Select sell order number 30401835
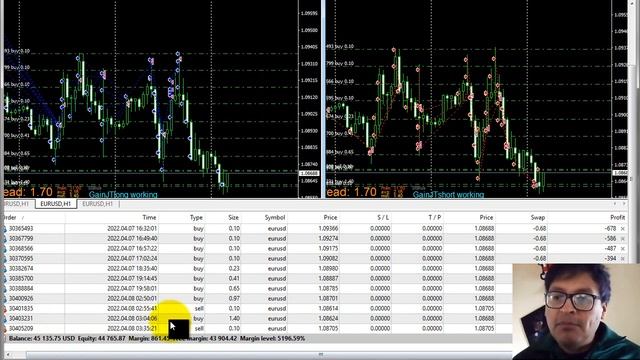 point(21,309)
